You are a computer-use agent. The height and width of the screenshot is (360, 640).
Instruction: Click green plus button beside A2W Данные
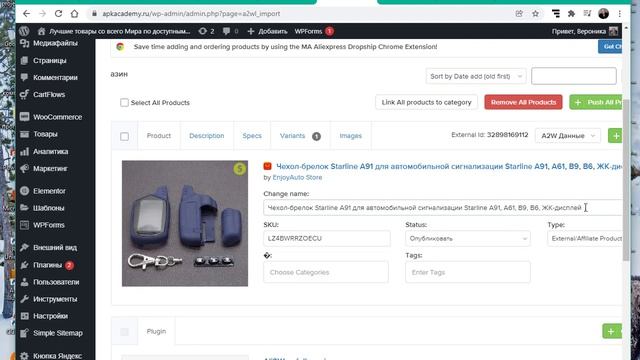[x=616, y=136]
